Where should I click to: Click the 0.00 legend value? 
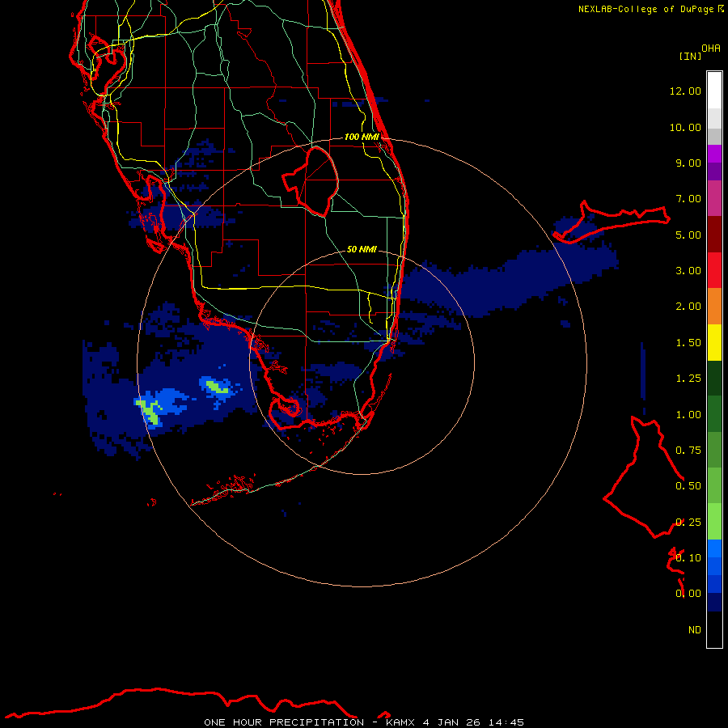click(688, 594)
